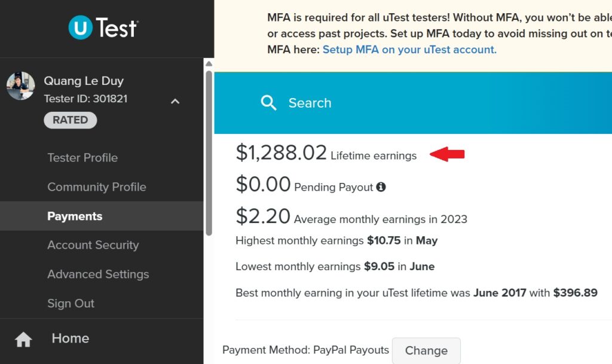Click the Home house icon
The image size is (612, 364).
tap(23, 338)
